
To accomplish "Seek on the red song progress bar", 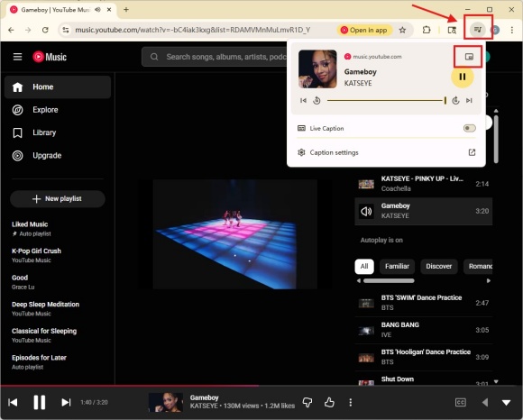I will pyautogui.click(x=261, y=386).
